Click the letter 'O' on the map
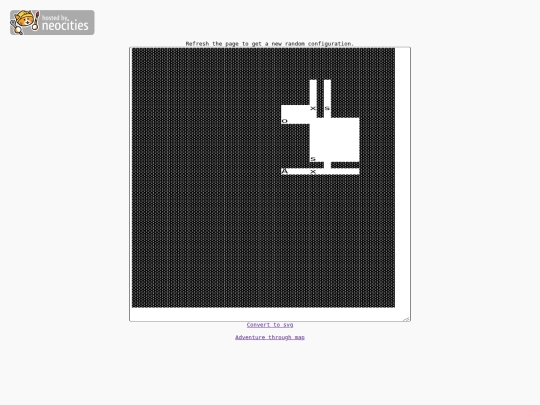 coord(284,121)
